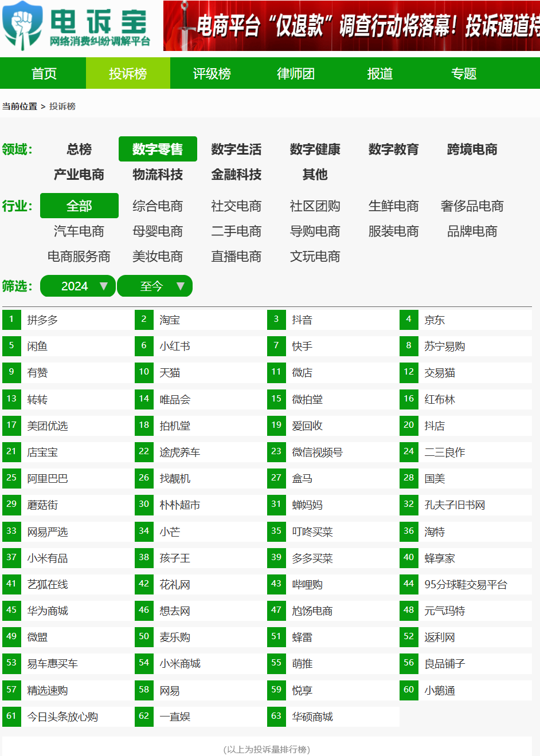Open the rank 6 小红书 entry
Viewport: 540px width, 756px height.
tap(201, 346)
